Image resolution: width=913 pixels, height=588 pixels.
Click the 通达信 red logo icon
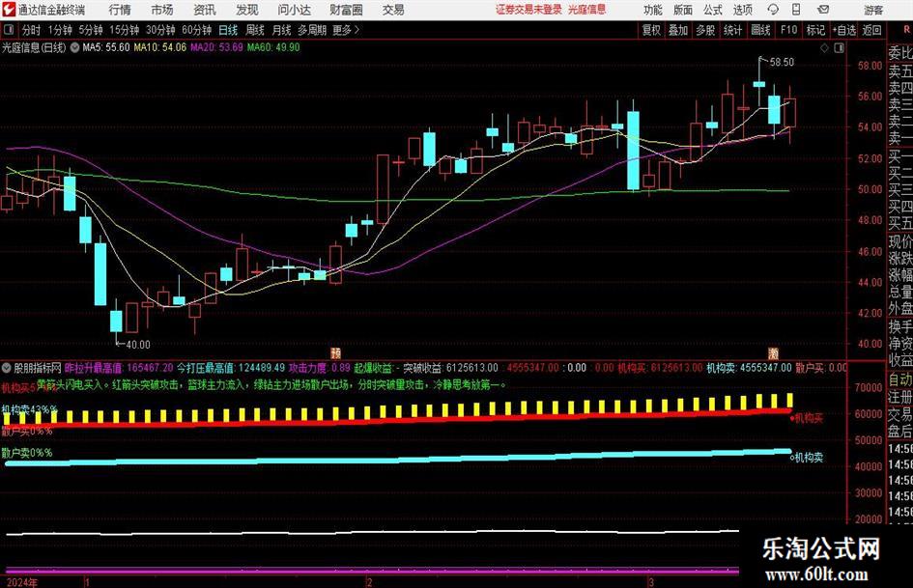(x=10, y=10)
